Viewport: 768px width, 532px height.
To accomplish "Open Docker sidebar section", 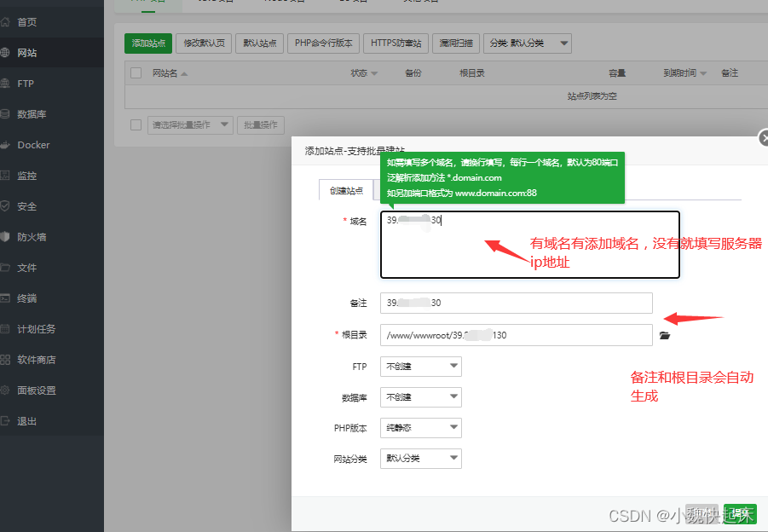I will 52,145.
